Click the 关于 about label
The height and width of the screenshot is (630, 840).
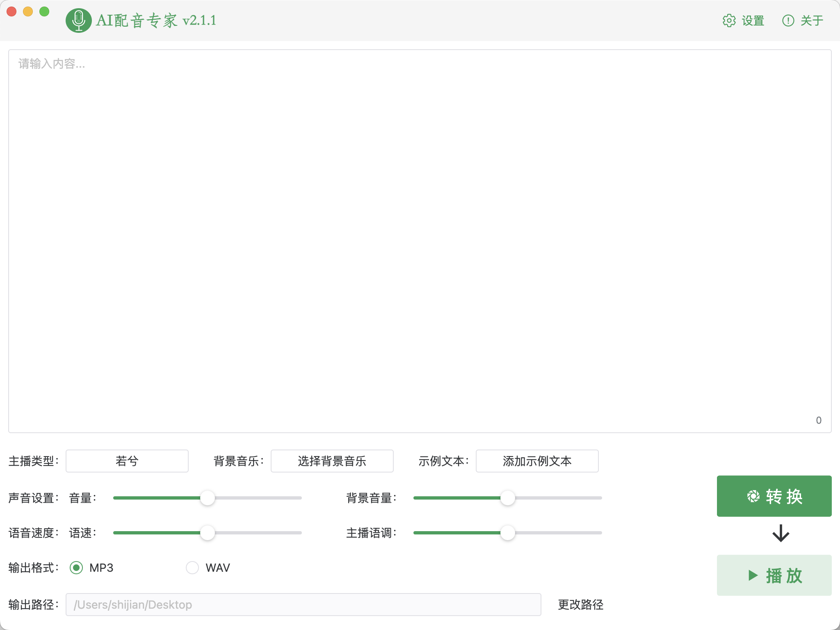[812, 21]
